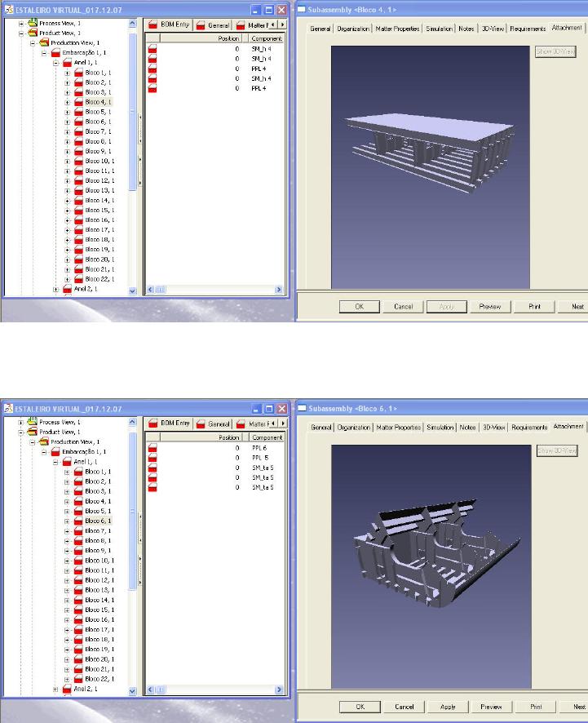The height and width of the screenshot is (723, 588).
Task: Expand Process View node in lower window
Action: 22,422
